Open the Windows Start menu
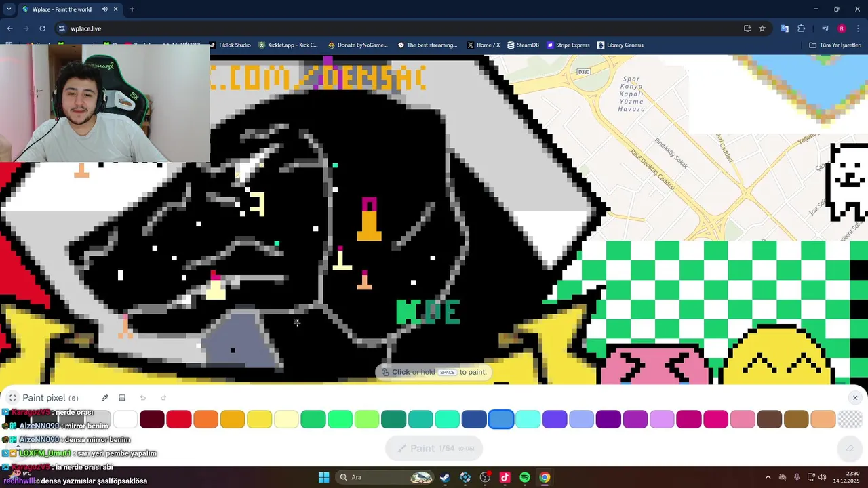 point(323,477)
